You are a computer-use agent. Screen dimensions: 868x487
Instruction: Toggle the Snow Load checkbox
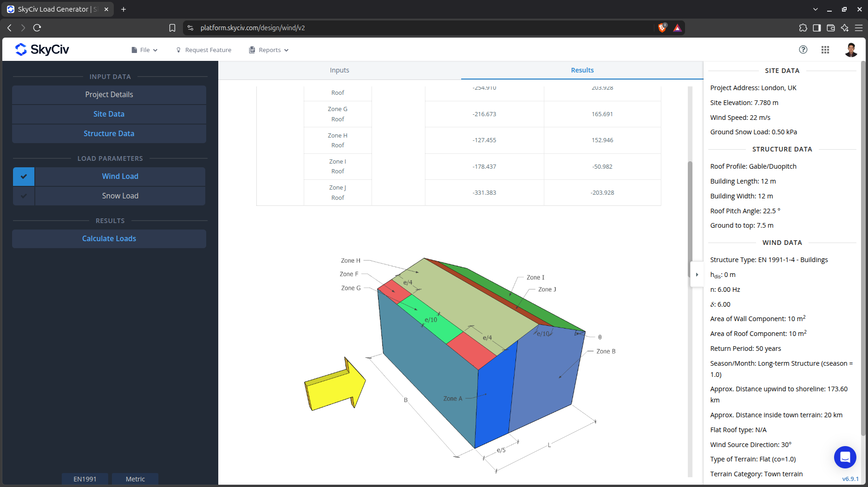[24, 196]
